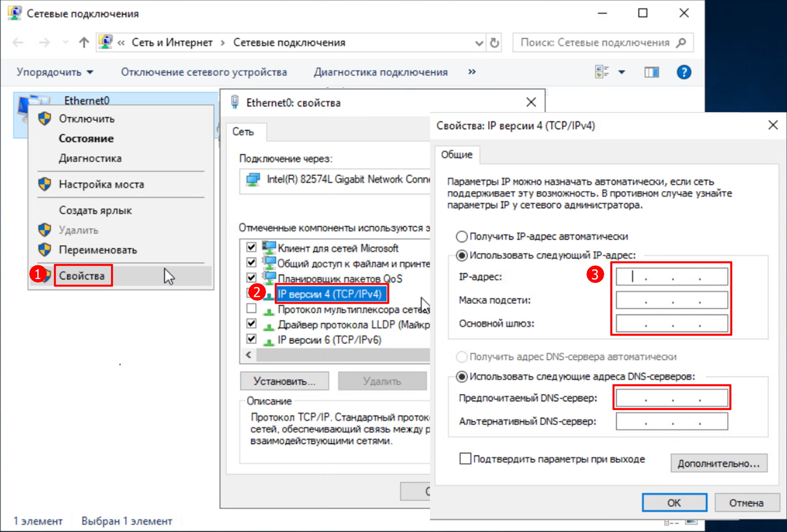Click the Альтернативный DNS-сервер field
This screenshot has width=787, height=532.
672,421
